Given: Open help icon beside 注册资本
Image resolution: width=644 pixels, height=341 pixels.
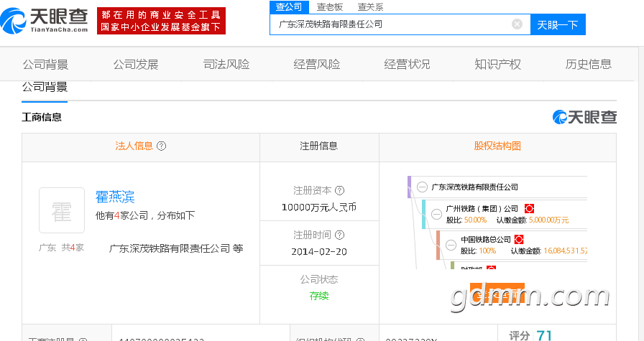Looking at the screenshot, I should coord(340,190).
